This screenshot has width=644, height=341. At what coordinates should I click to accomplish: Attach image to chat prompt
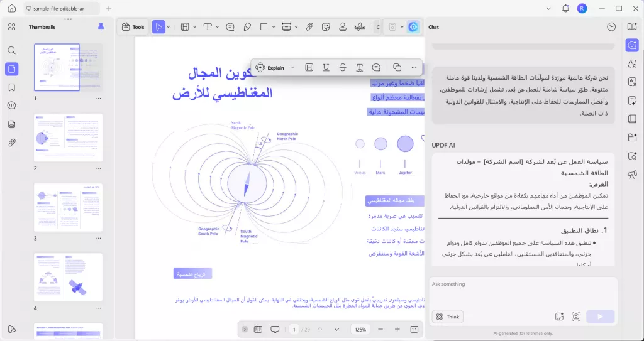(x=559, y=317)
